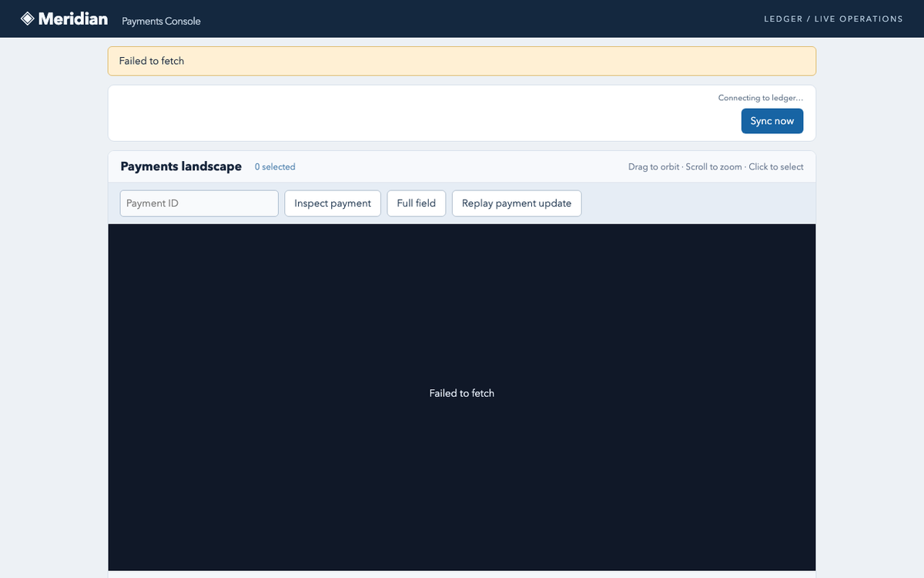This screenshot has height=578, width=924.
Task: Click the Connecting to ledger status text
Action: click(x=761, y=98)
